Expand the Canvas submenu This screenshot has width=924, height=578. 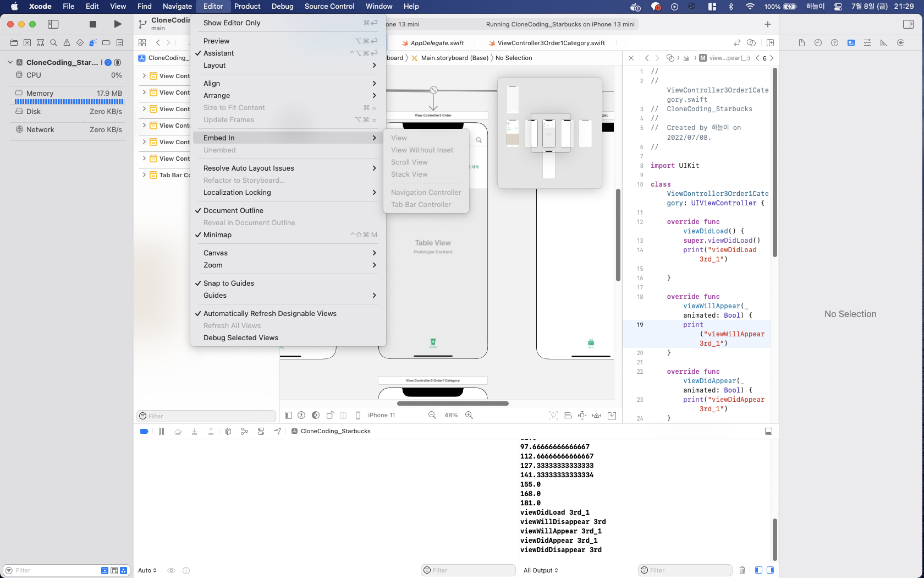pyautogui.click(x=288, y=253)
